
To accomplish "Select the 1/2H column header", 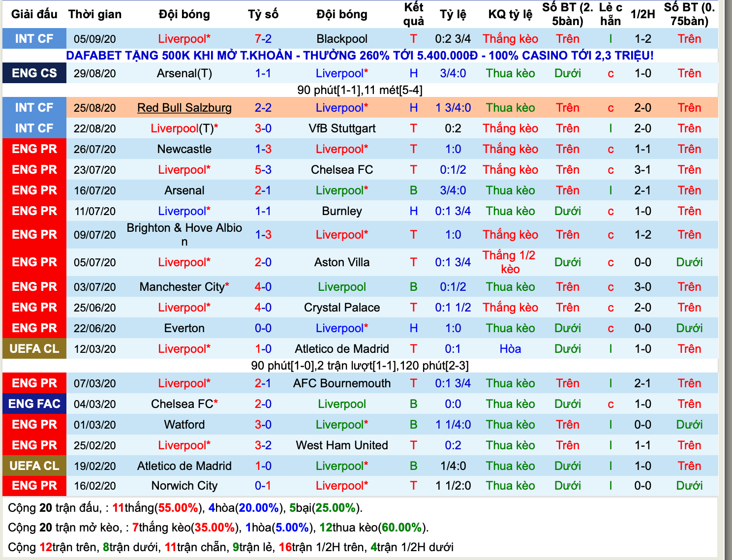I will 643,14.
